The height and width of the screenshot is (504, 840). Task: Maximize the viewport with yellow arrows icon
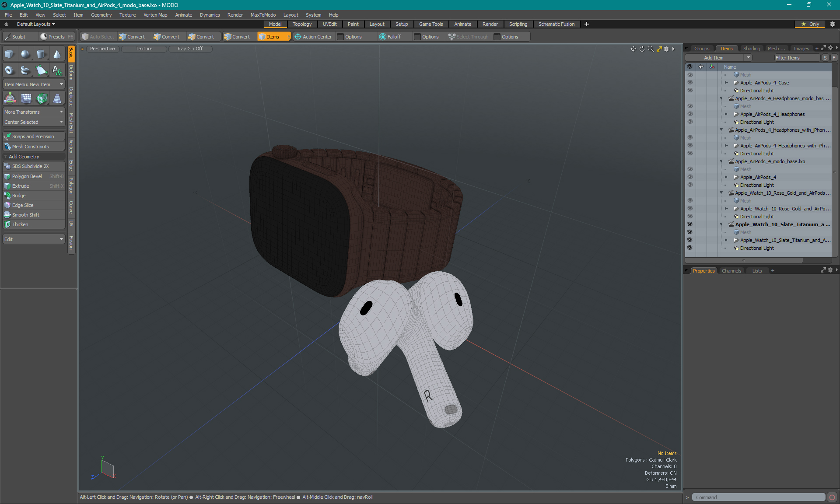[659, 49]
